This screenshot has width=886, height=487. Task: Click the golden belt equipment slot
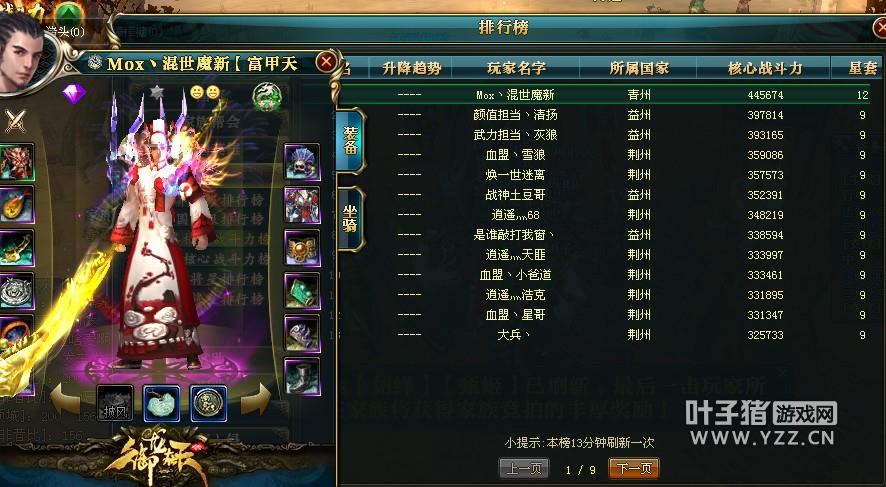pyautogui.click(x=302, y=247)
